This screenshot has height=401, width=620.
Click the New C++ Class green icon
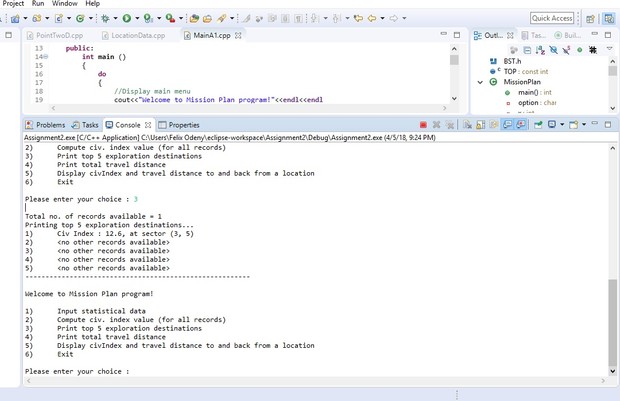coord(80,18)
